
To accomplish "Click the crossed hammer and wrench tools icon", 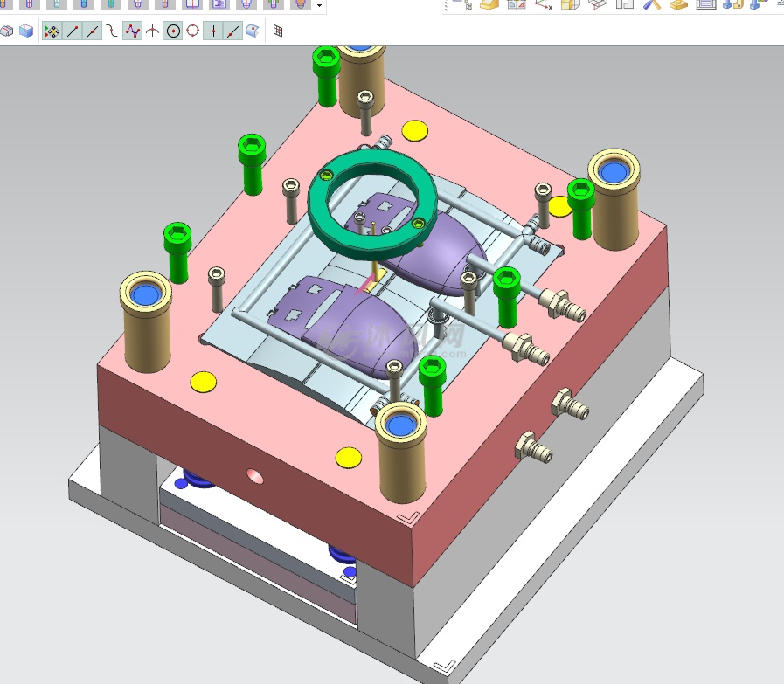I will point(652,4).
